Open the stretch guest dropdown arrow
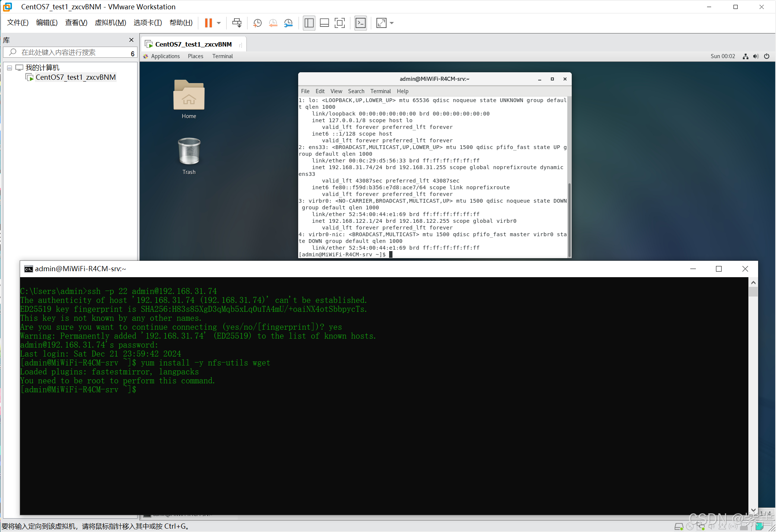 pos(392,23)
